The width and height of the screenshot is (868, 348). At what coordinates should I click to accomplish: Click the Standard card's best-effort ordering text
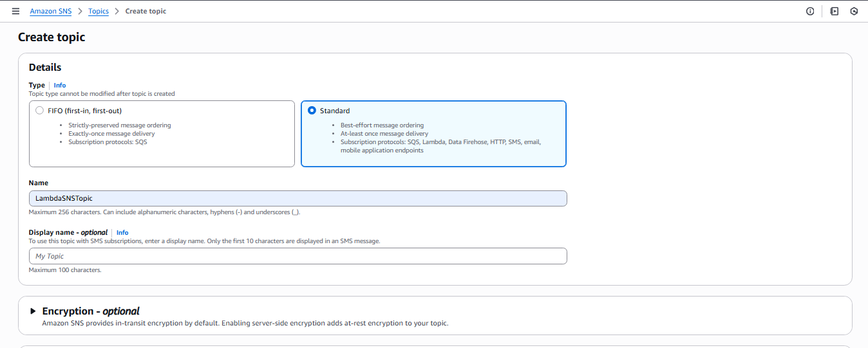(x=382, y=125)
